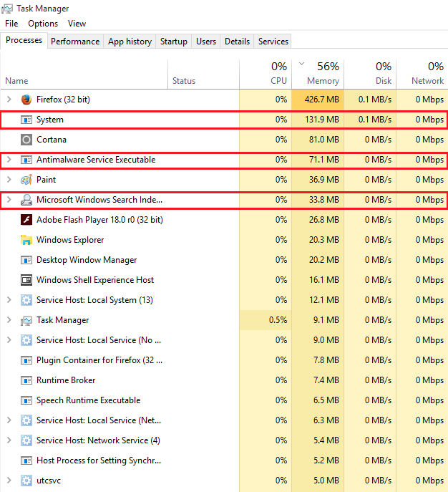This screenshot has width=448, height=492.
Task: Sort processes by Memory column header
Action: [318, 74]
